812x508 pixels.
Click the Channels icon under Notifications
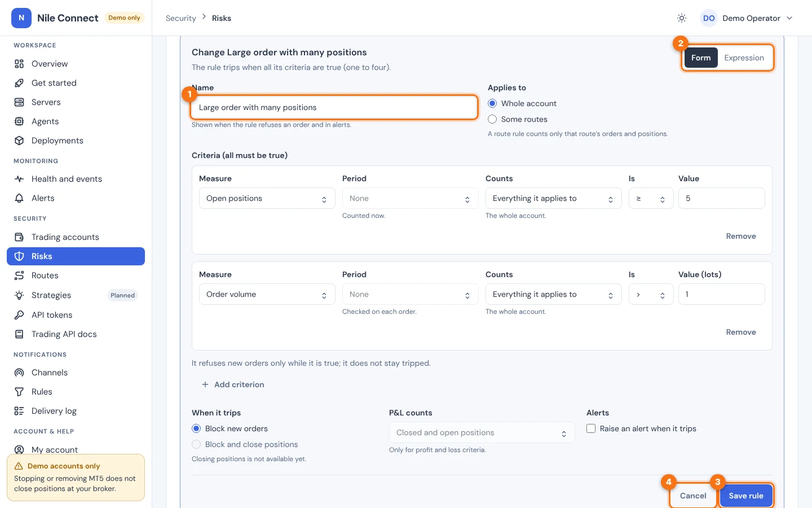[x=19, y=373]
